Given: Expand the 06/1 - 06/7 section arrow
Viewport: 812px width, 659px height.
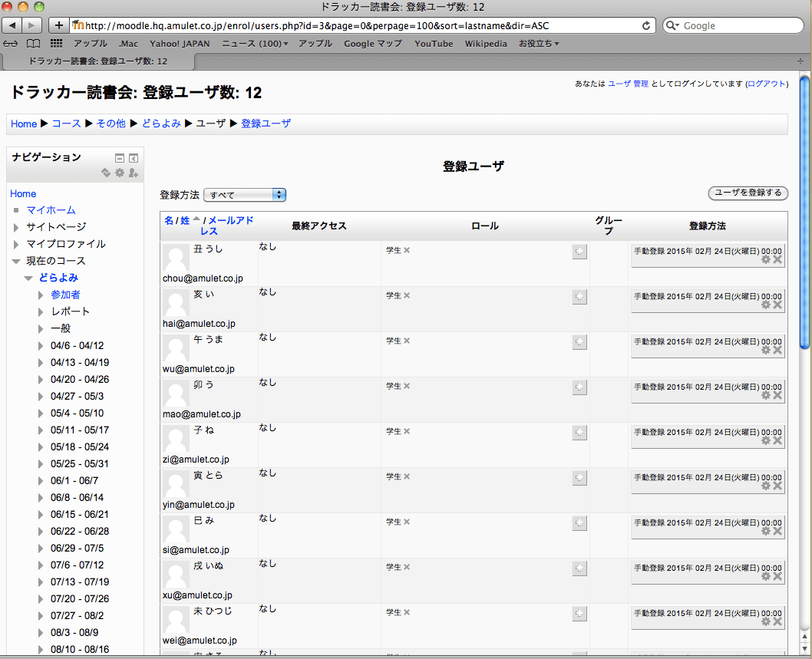Looking at the screenshot, I should click(x=41, y=481).
